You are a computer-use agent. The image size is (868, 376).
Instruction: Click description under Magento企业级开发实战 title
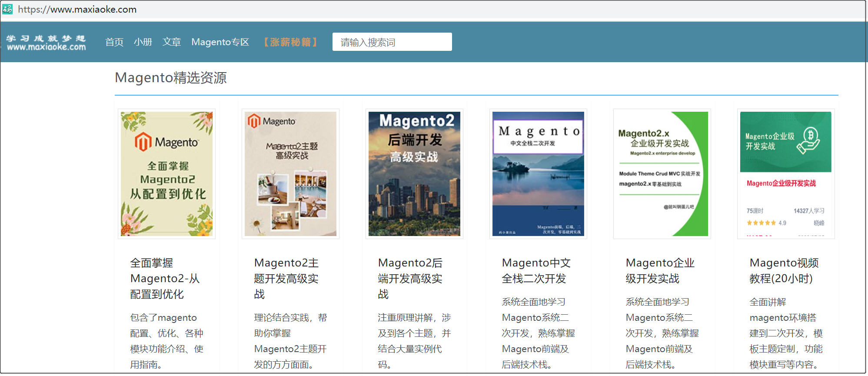tap(662, 333)
